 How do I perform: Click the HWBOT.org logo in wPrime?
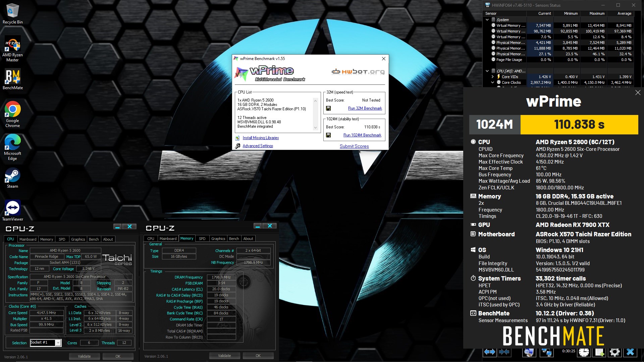358,71
